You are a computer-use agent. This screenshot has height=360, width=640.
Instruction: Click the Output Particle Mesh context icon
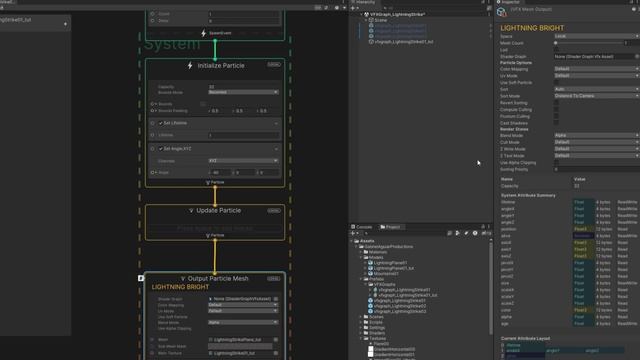(x=183, y=279)
